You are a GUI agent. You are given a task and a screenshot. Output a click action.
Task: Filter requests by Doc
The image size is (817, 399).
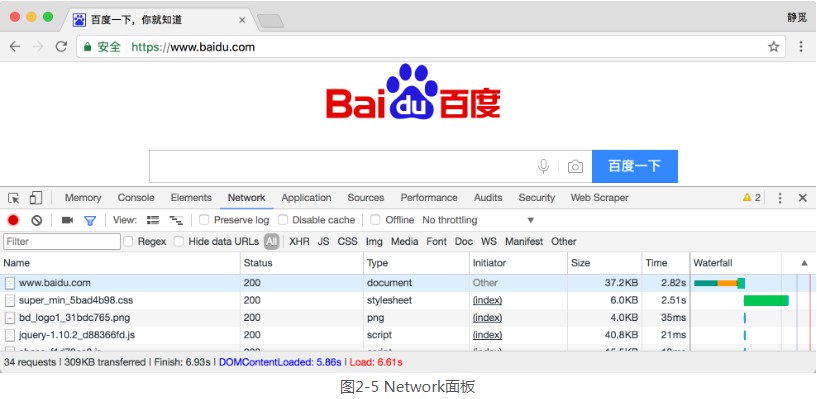click(464, 242)
